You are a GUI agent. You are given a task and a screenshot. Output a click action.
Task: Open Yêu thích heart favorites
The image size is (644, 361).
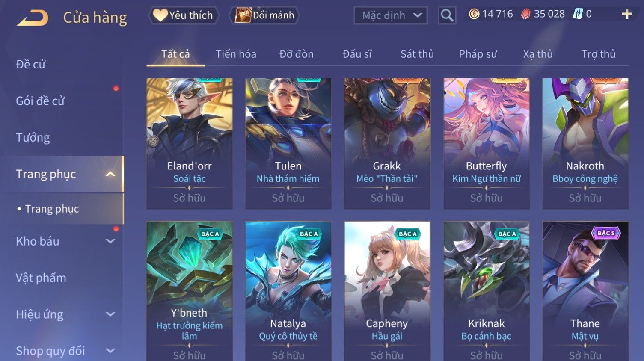[x=184, y=15]
